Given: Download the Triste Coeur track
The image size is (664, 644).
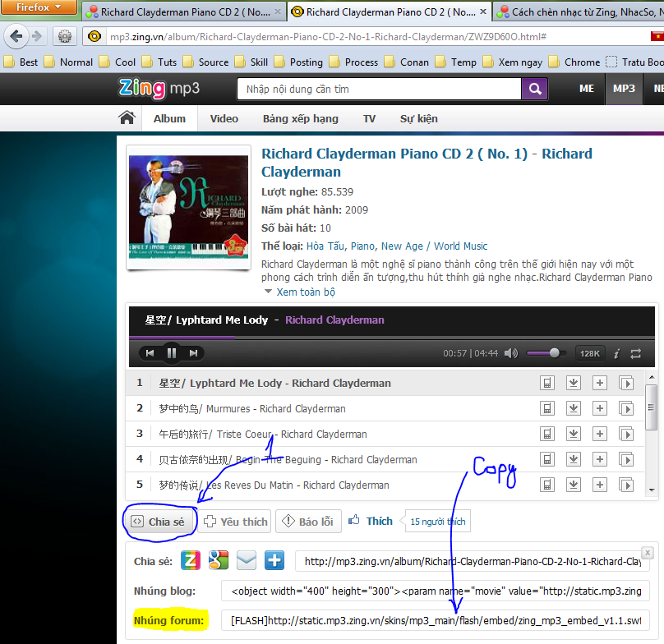Looking at the screenshot, I should point(574,434).
